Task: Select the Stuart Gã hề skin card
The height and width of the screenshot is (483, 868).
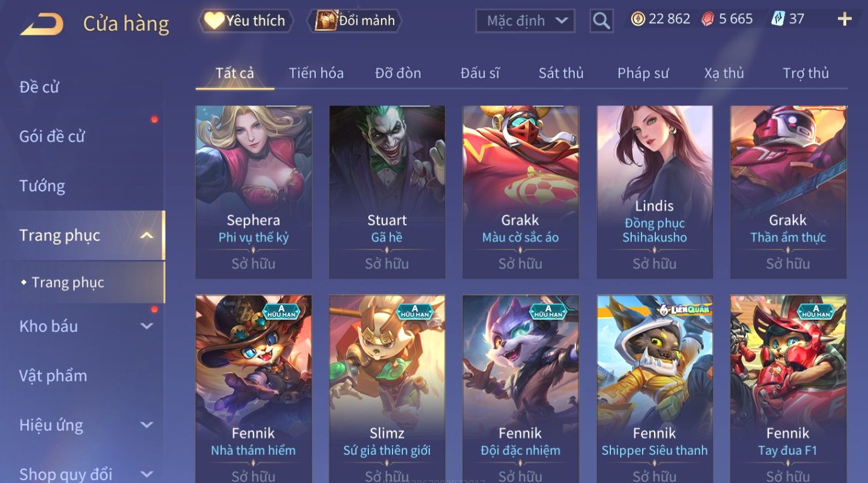Action: (x=387, y=192)
